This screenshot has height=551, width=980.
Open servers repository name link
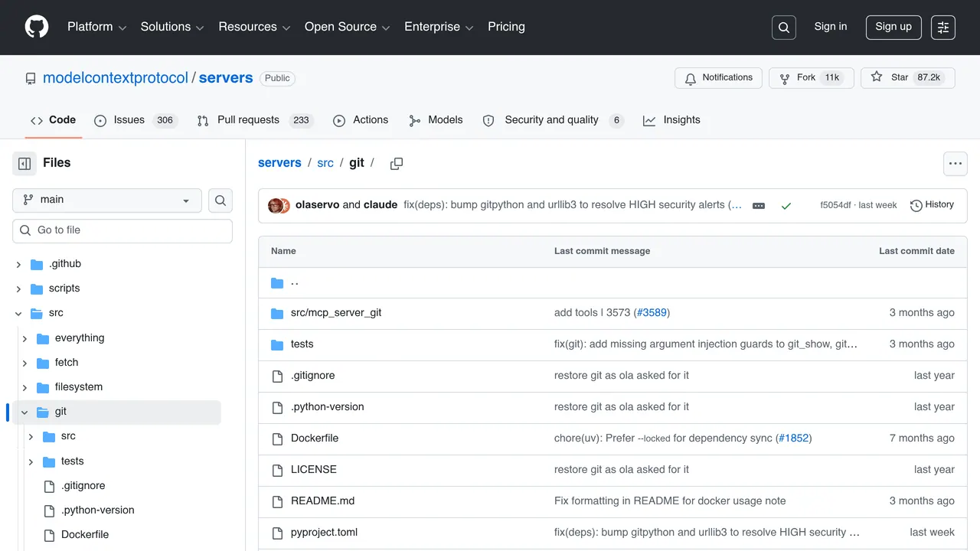point(226,78)
